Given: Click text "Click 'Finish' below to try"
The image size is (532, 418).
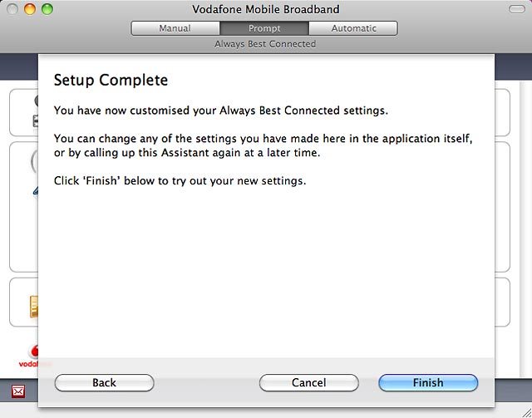Looking at the screenshot, I should (x=121, y=181).
